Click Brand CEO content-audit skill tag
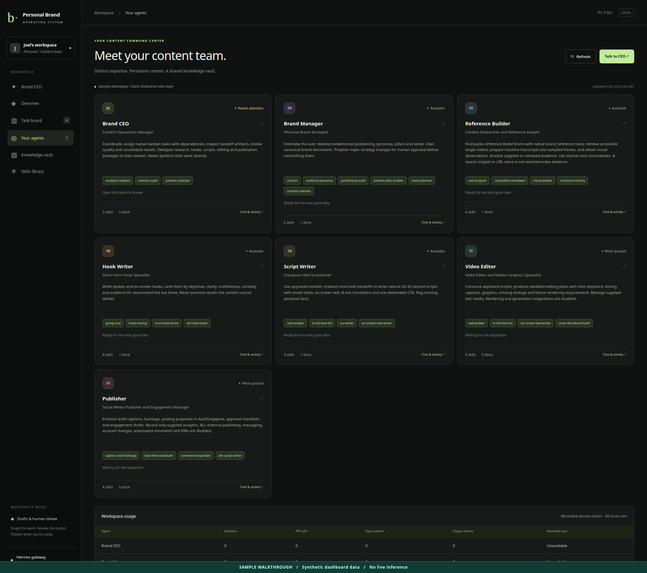This screenshot has height=573, width=647. click(x=148, y=181)
